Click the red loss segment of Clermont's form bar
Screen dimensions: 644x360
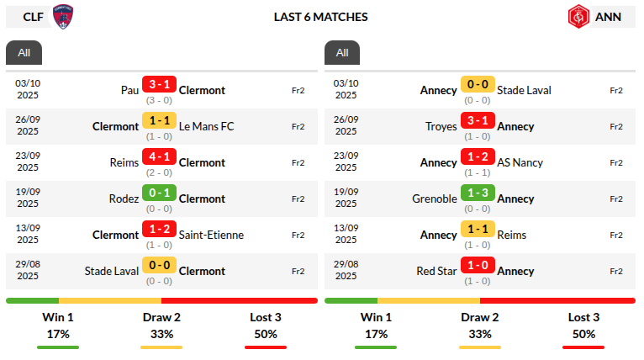point(239,300)
